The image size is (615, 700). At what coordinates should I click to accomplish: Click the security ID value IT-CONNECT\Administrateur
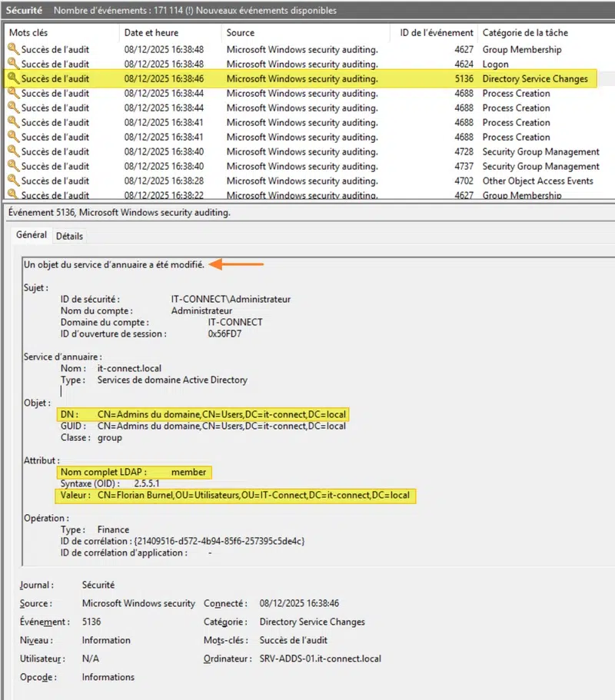(231, 299)
